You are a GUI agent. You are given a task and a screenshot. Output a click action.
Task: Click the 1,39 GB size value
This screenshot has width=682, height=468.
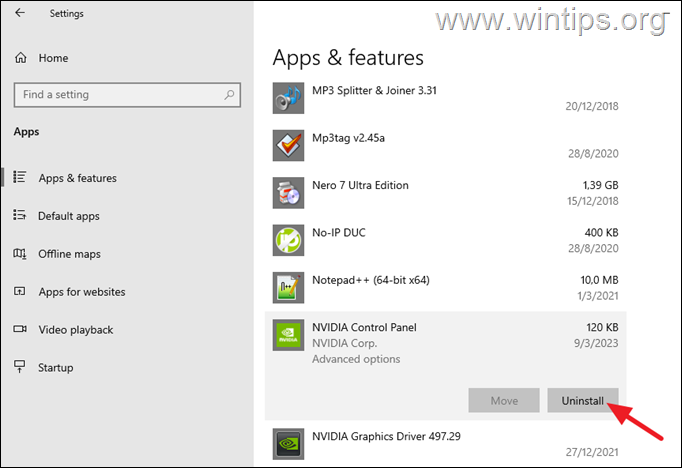pyautogui.click(x=601, y=185)
